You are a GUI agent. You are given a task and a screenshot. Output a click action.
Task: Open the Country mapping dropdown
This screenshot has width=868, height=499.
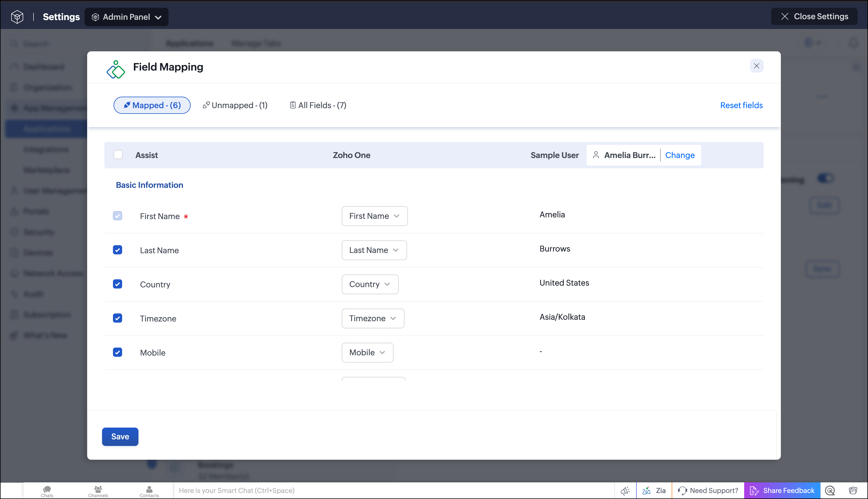370,284
